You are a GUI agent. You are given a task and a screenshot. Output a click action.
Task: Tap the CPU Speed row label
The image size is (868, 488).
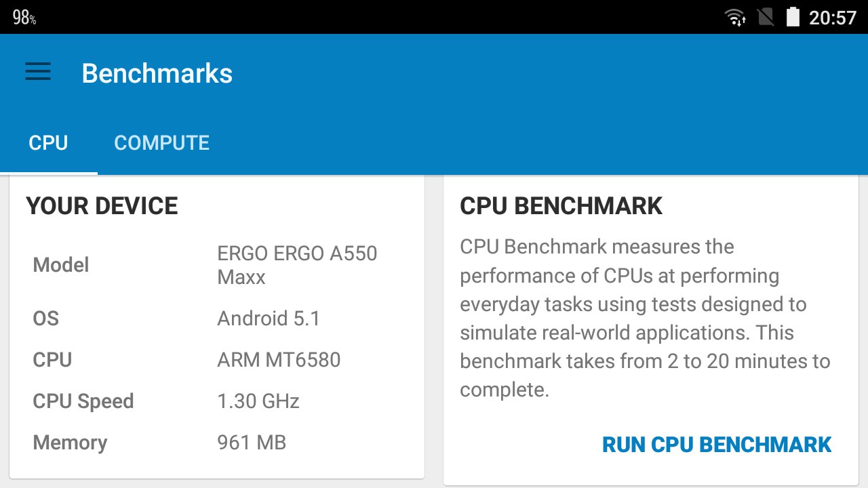point(83,401)
